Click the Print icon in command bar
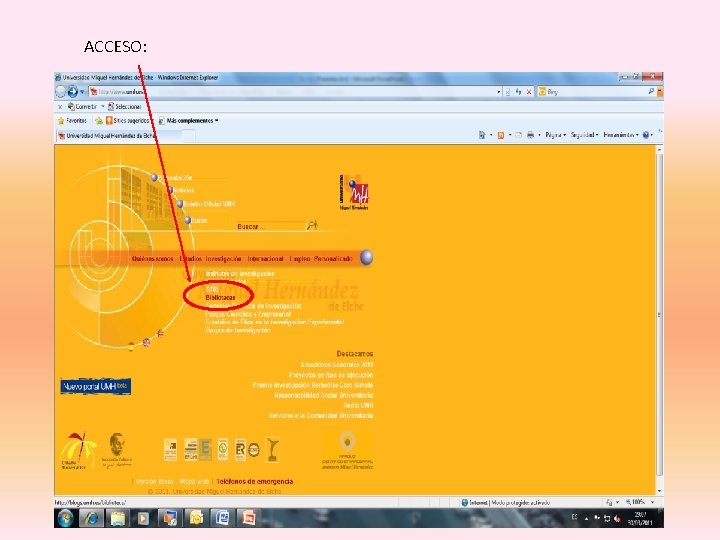The image size is (720, 540). [530, 135]
